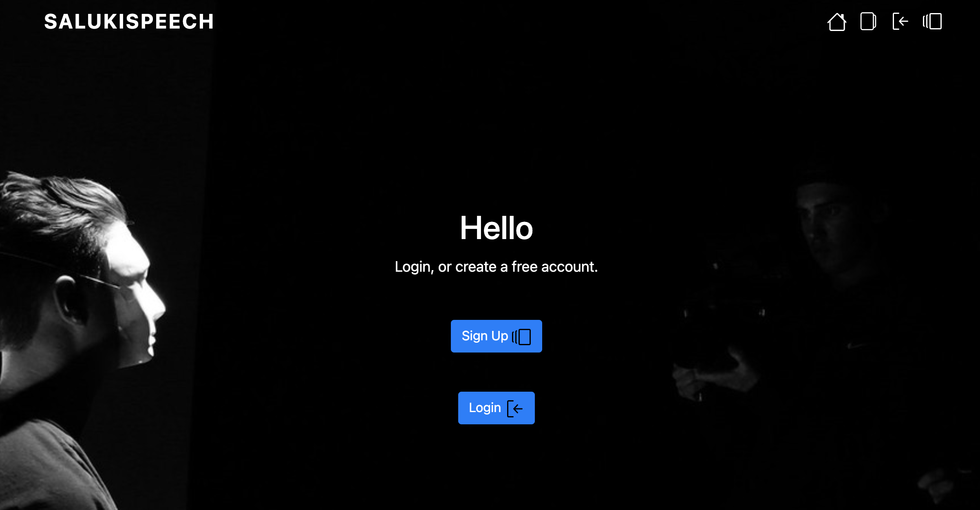Click the stacked pages icon inside Sign Up button
This screenshot has width=980, height=510.
click(521, 337)
